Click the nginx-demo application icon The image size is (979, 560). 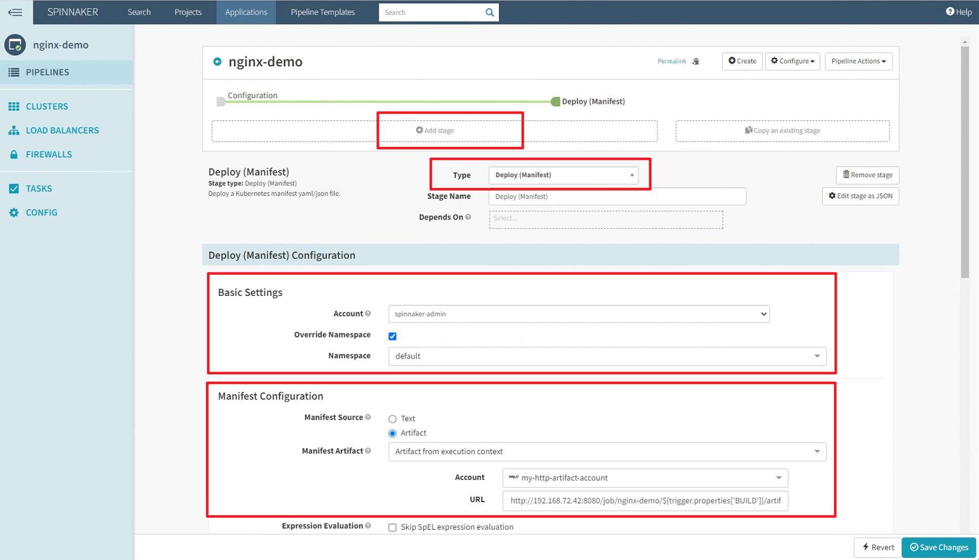[x=15, y=45]
